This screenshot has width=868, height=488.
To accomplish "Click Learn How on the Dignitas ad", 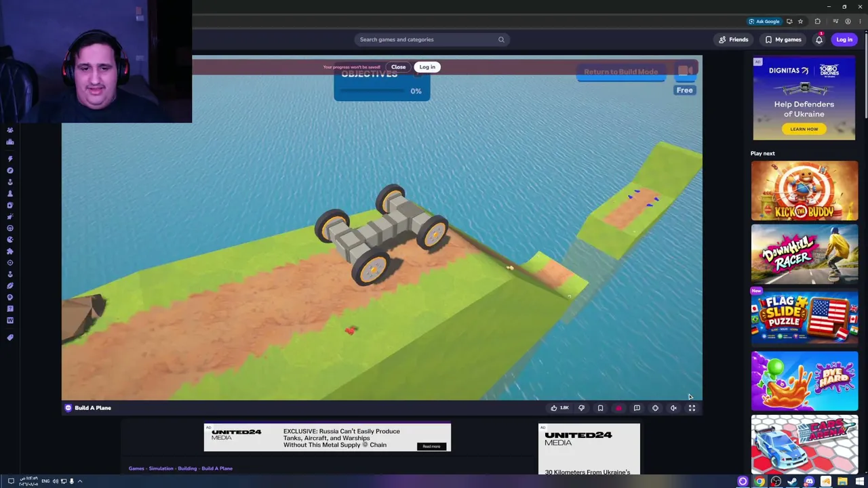I will (x=804, y=129).
